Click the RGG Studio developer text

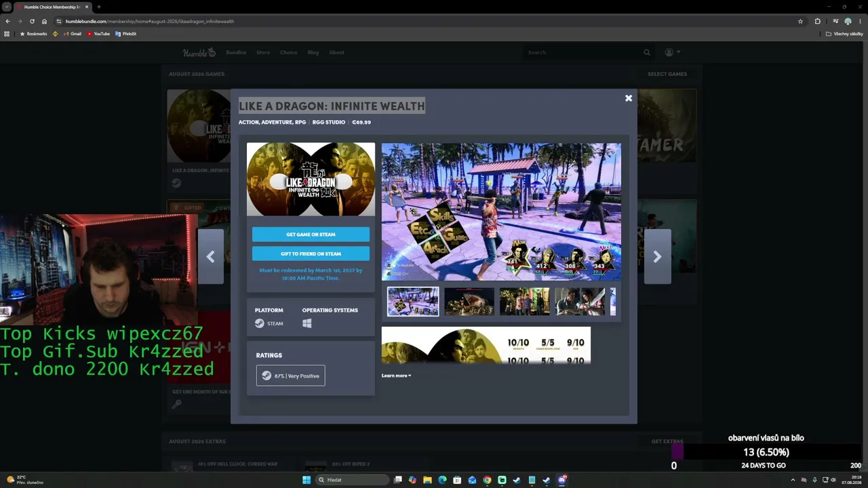(x=329, y=123)
